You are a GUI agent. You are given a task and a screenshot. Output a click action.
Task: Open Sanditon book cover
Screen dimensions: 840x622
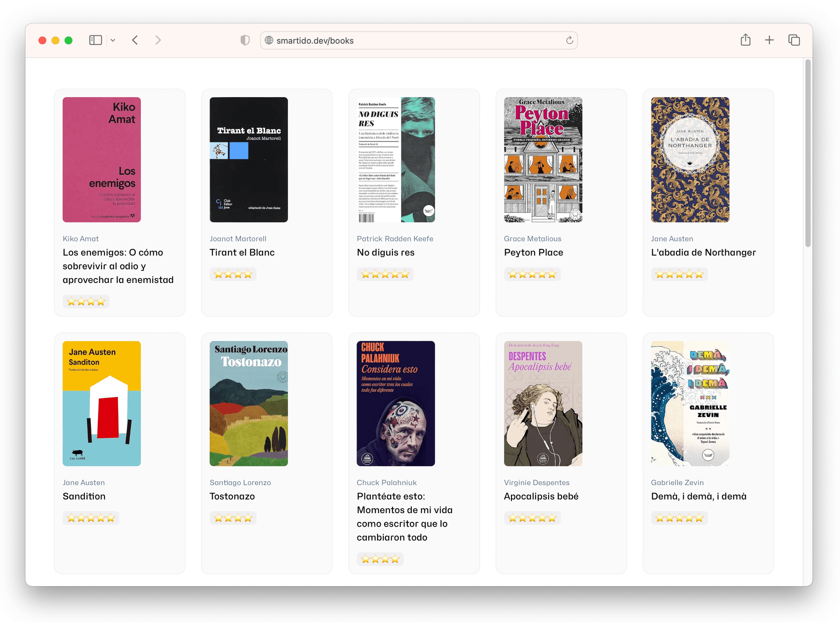[x=101, y=403]
